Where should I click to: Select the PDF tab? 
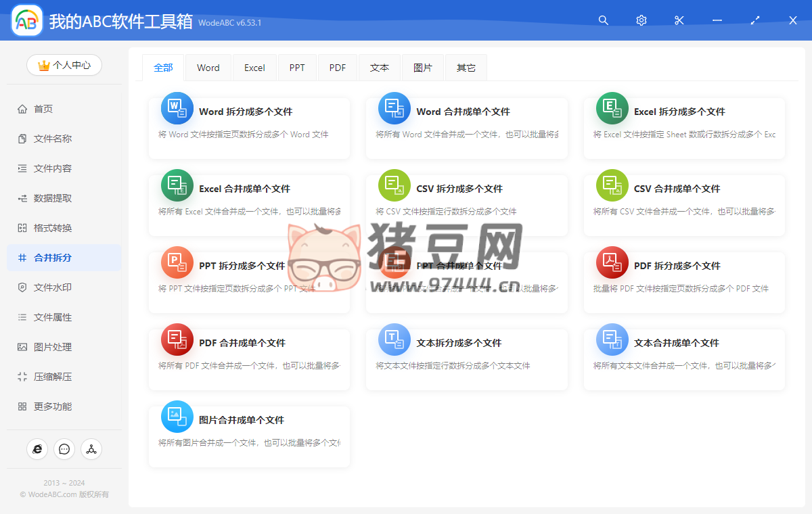click(x=338, y=68)
